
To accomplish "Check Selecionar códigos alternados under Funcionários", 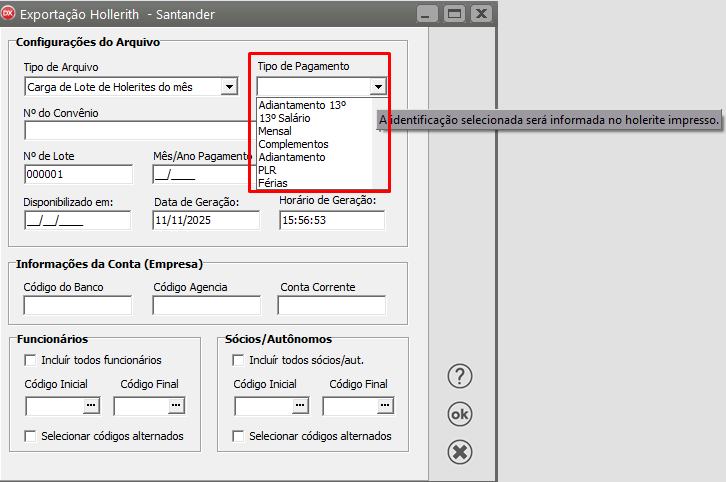I will click(x=30, y=436).
